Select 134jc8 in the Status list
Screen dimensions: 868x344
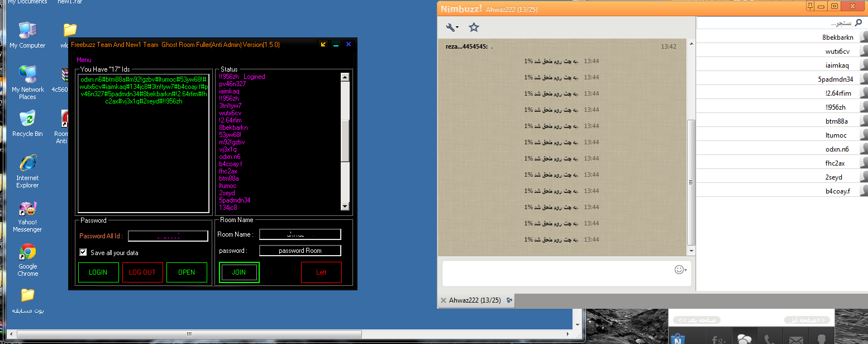click(x=228, y=208)
